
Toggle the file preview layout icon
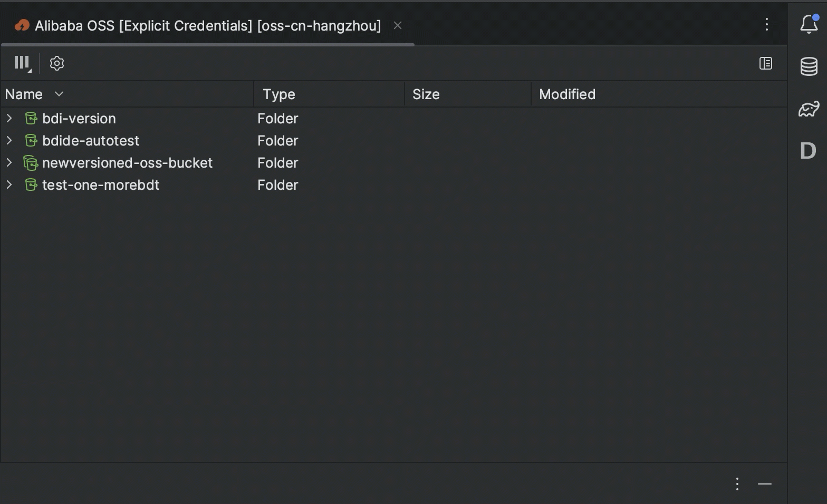(x=766, y=63)
